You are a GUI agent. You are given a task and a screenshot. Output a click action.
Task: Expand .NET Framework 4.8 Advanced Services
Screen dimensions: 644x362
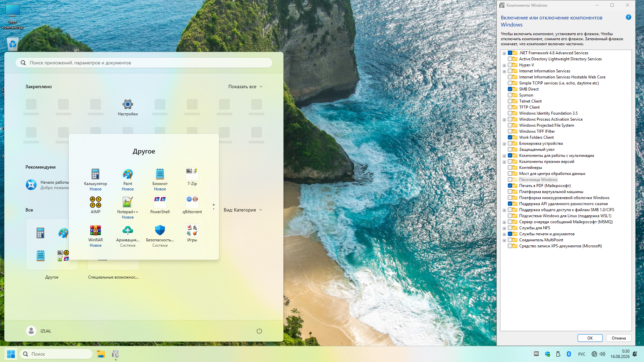504,53
